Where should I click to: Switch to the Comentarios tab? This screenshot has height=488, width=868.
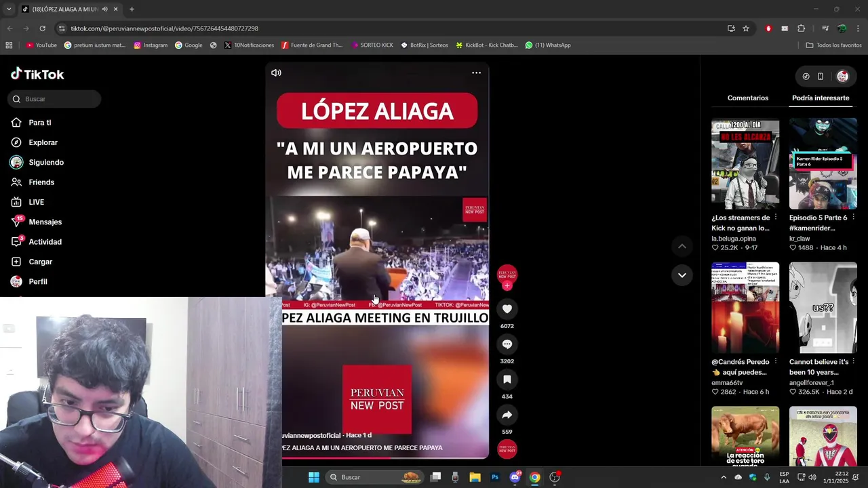click(x=748, y=98)
